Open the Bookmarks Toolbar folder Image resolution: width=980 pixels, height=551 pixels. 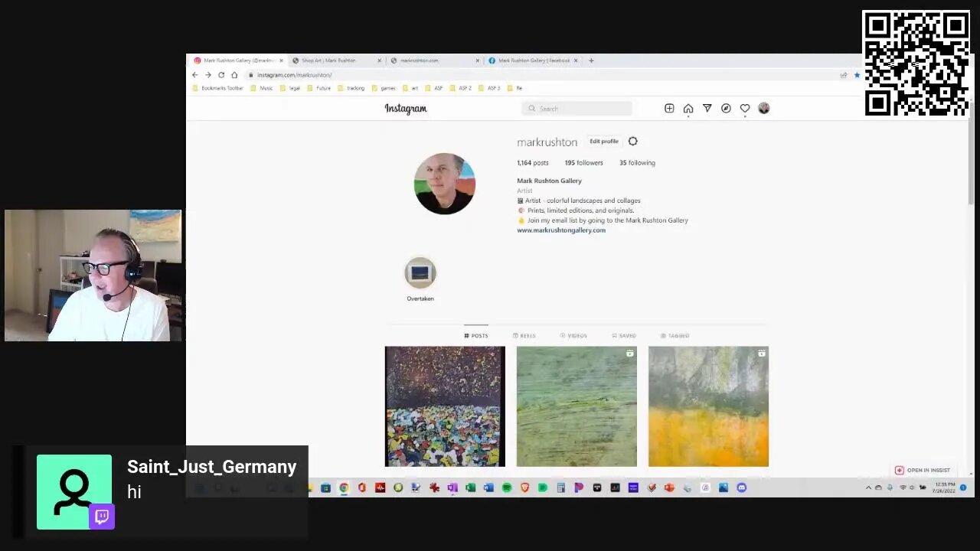pos(217,88)
